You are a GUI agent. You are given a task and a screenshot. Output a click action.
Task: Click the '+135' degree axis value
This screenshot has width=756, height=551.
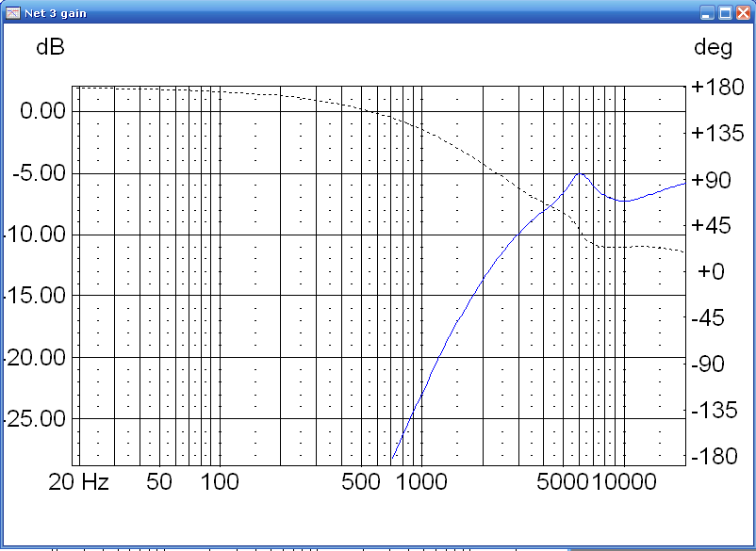click(x=718, y=133)
